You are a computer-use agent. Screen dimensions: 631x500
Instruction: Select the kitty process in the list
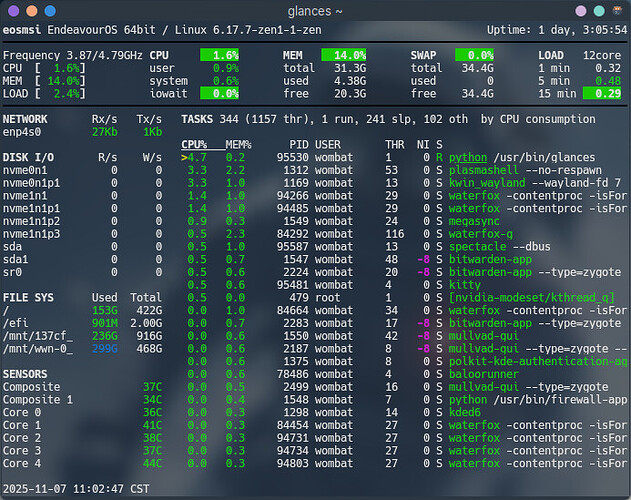point(466,285)
